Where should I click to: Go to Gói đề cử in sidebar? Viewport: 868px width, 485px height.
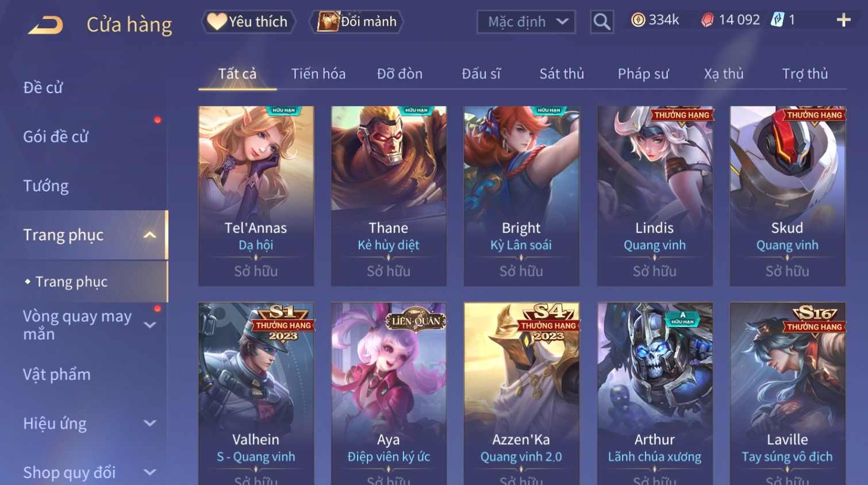[56, 137]
